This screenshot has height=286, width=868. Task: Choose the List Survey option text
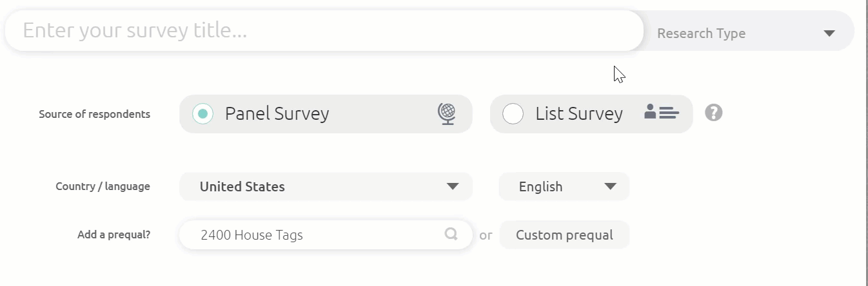click(x=578, y=114)
